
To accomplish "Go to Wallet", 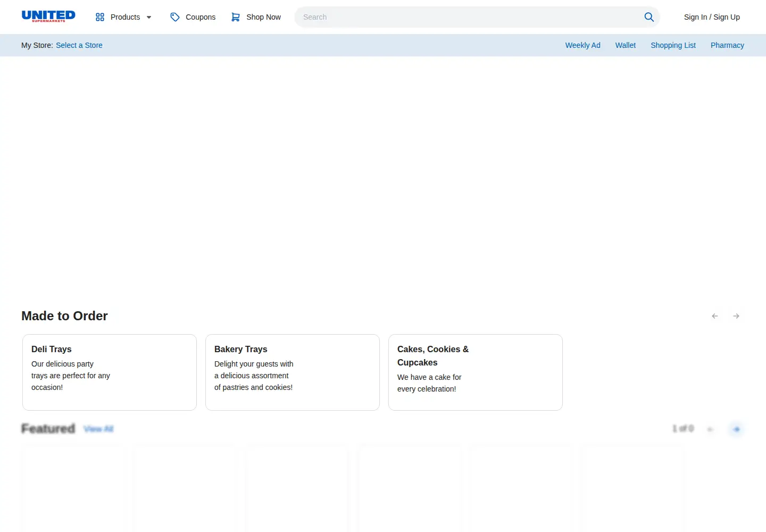I will pos(626,45).
